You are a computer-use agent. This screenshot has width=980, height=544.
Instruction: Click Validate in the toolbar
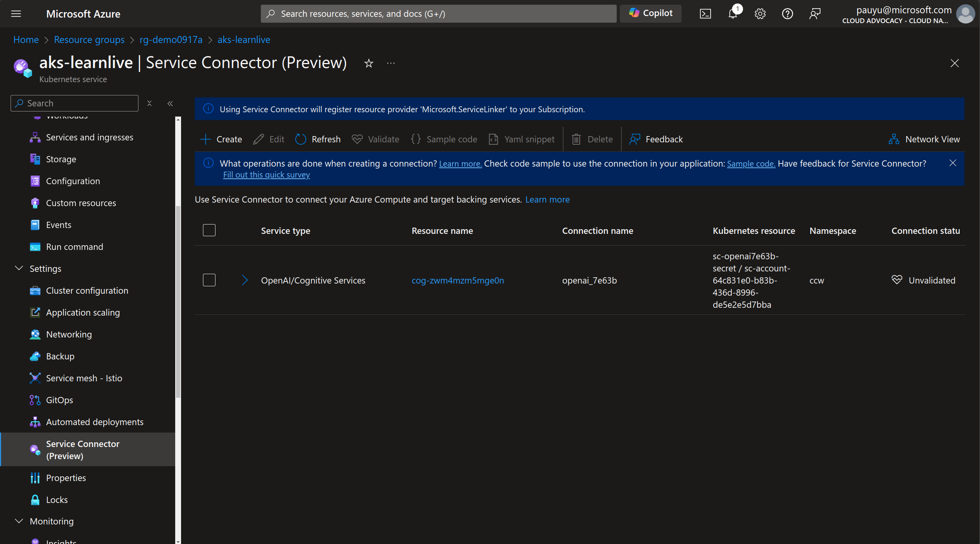[375, 139]
